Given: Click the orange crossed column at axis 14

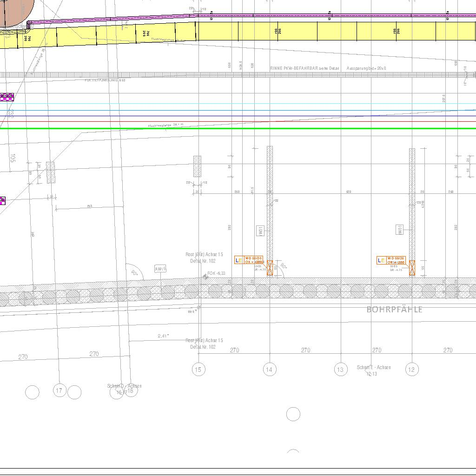Looking at the screenshot, I should [270, 268].
